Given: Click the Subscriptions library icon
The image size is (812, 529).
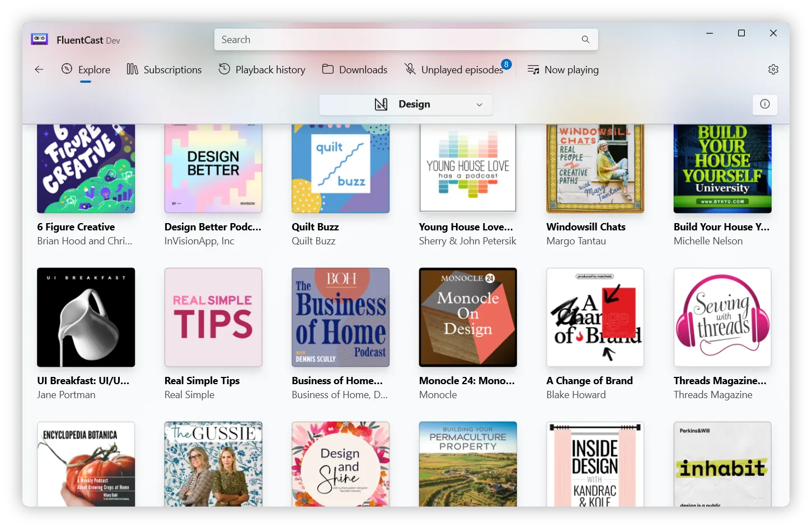Looking at the screenshot, I should [x=132, y=69].
